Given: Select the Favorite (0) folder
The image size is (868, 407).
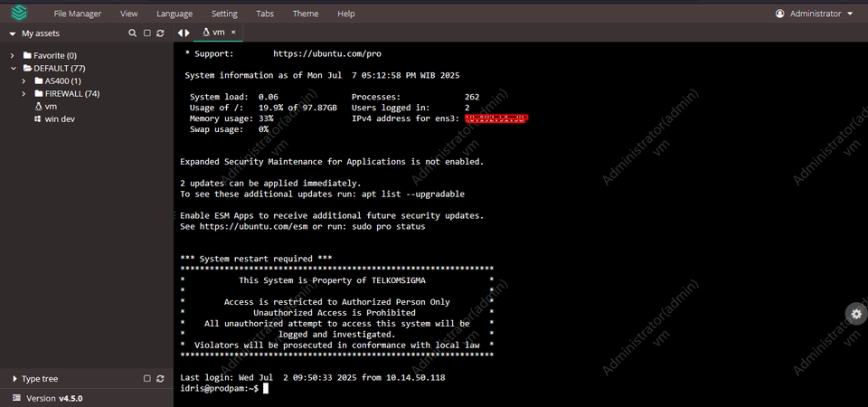Looking at the screenshot, I should (x=55, y=55).
